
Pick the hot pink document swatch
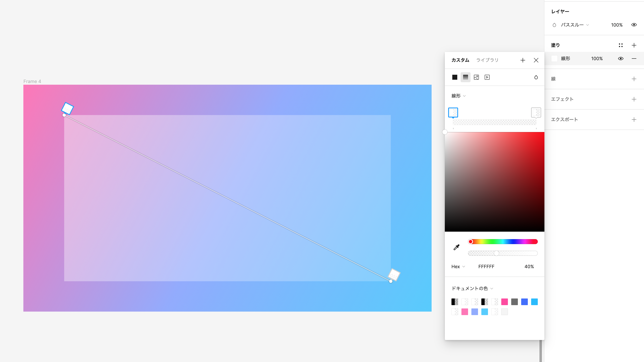504,302
